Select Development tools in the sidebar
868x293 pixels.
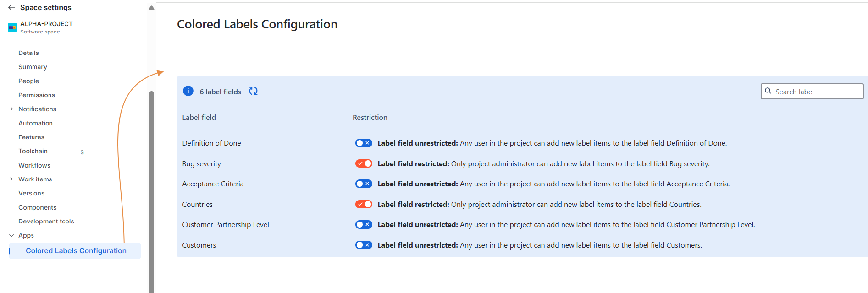pos(46,221)
